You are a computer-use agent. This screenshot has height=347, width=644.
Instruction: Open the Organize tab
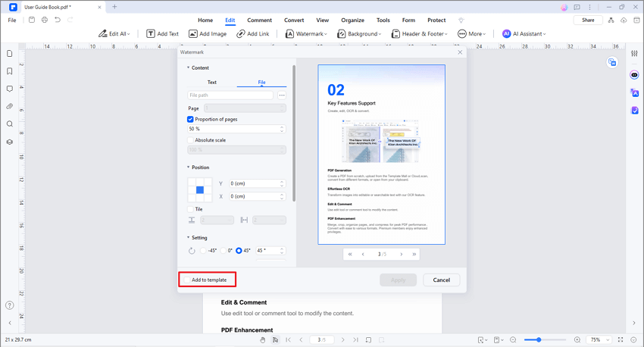pos(352,20)
